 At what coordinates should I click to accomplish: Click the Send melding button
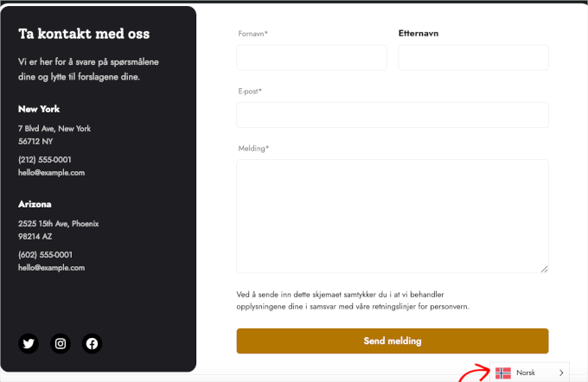(x=392, y=341)
